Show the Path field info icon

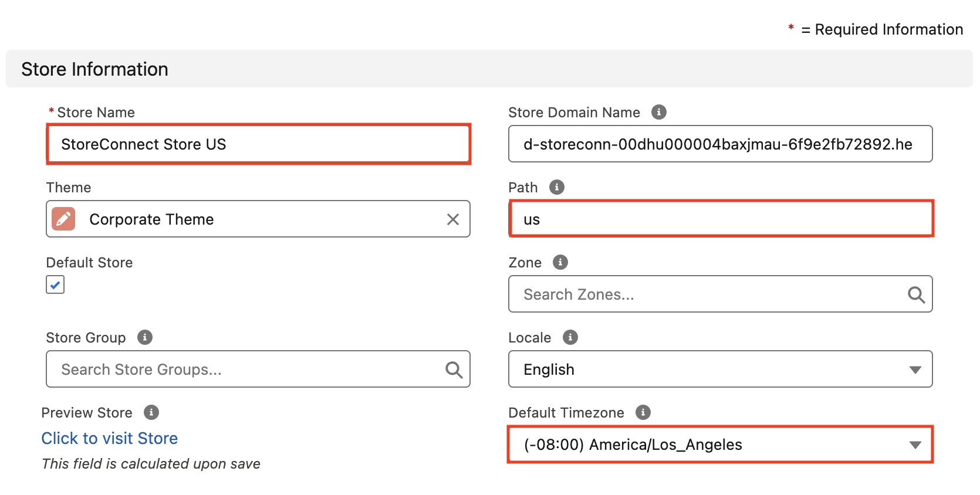[x=557, y=187]
